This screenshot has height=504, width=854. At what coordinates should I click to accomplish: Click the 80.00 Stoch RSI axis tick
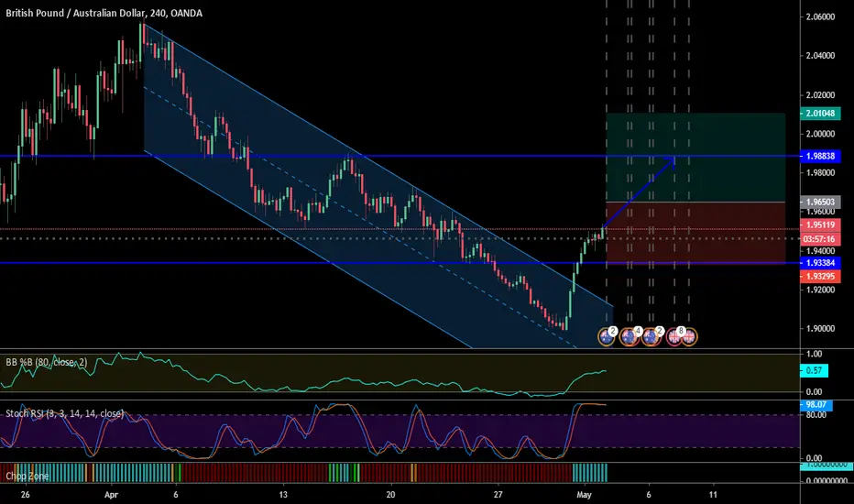pos(816,414)
